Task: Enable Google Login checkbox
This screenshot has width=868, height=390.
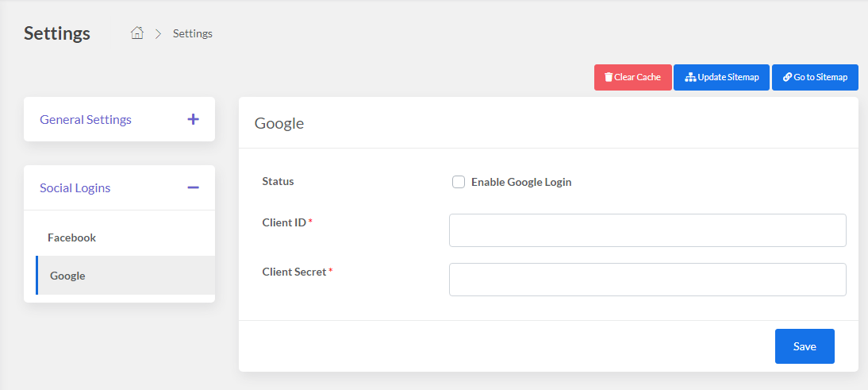Action: pos(459,182)
